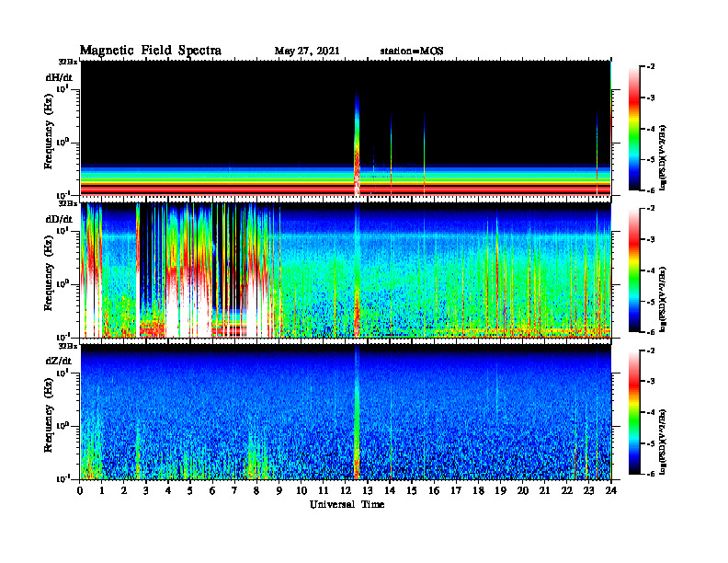Viewport: 728px width, 563px height.
Task: Click the hour "22" tick label on time axis
Action: [566, 491]
